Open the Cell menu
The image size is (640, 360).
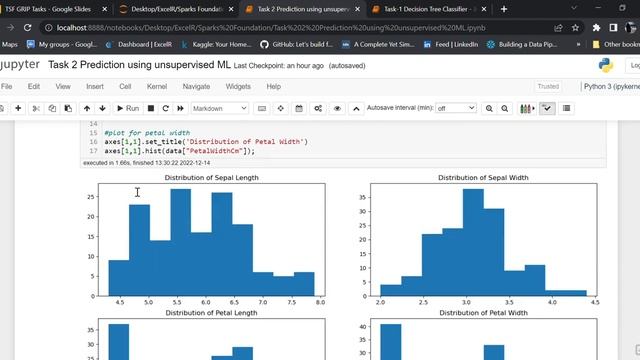[125, 87]
